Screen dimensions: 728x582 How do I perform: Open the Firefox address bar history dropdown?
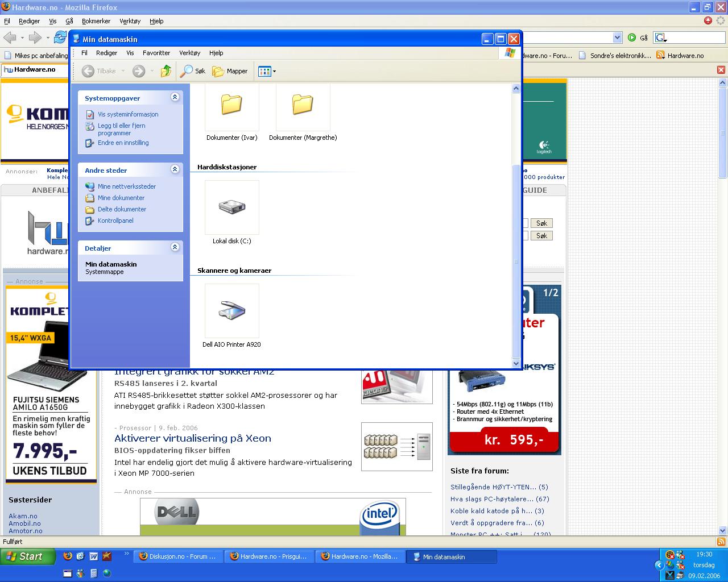pyautogui.click(x=618, y=38)
